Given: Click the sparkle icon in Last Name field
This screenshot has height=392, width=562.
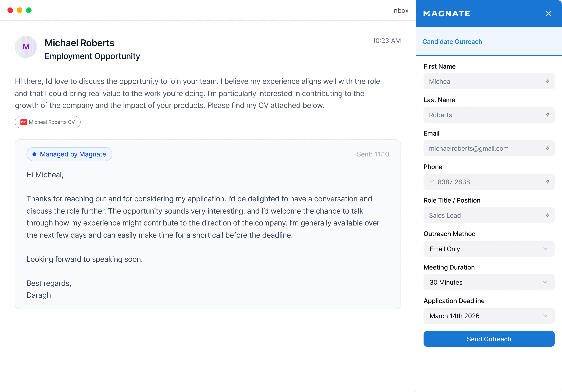Looking at the screenshot, I should click(x=547, y=115).
